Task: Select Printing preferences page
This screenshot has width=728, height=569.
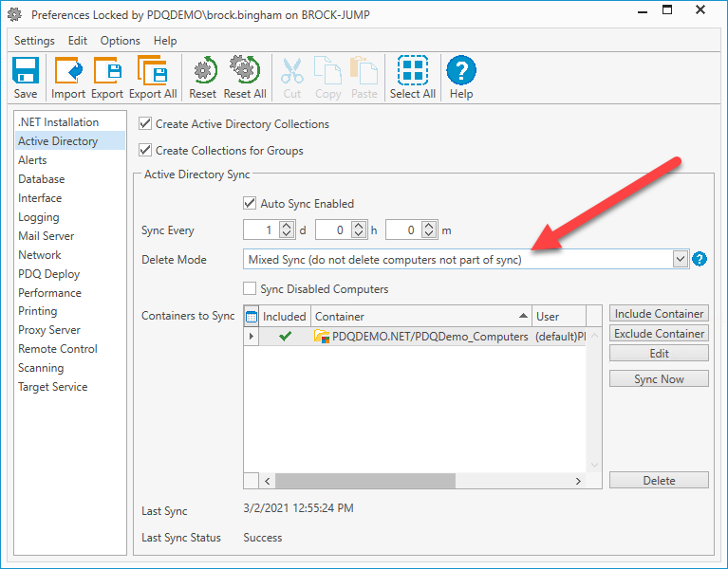Action: click(69, 311)
